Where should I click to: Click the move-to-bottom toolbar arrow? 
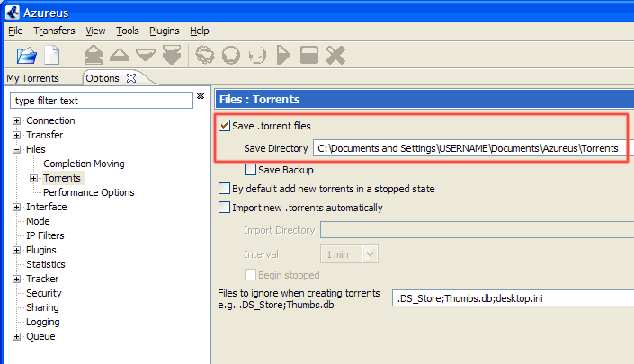coord(172,55)
